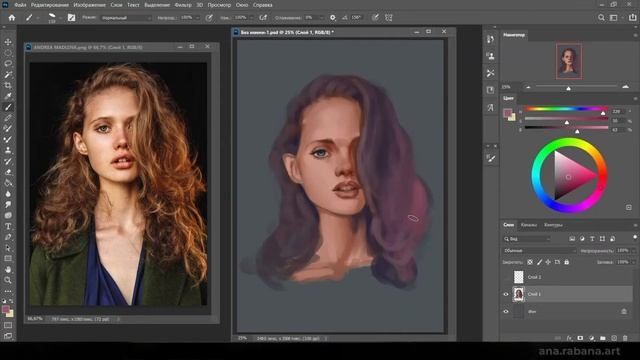Image resolution: width=640 pixels, height=360 pixels.
Task: Click the search magnifier in top-right
Action: 601,18
